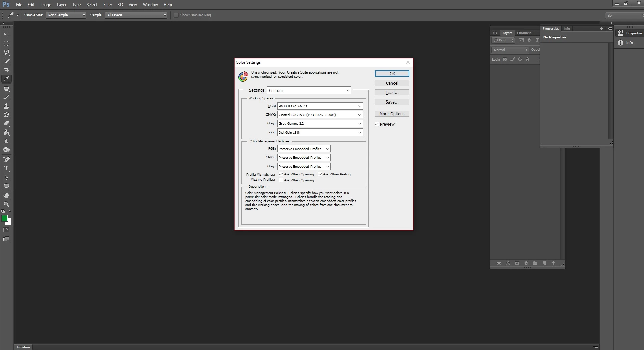Select the Zoom tool
Image resolution: width=644 pixels, height=350 pixels.
point(6,204)
